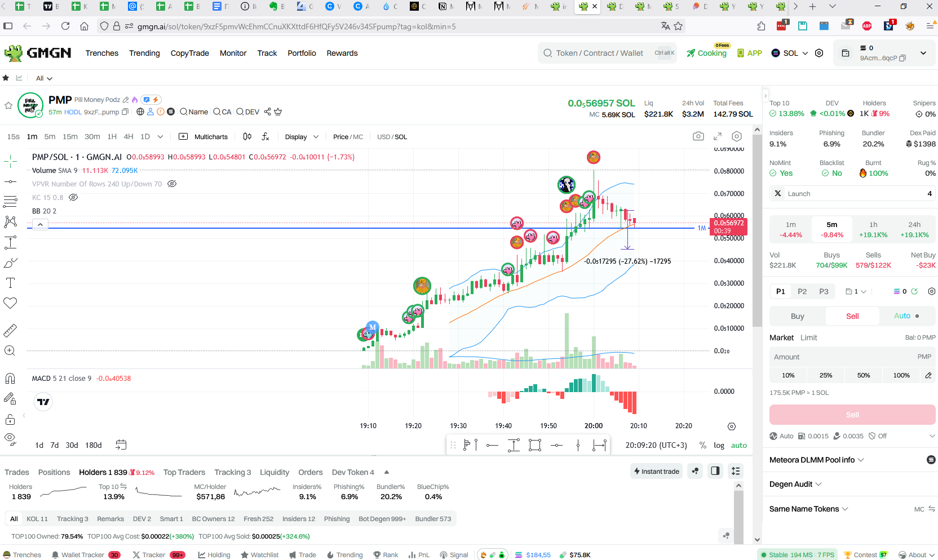Open chart candle type selector

pyautogui.click(x=247, y=136)
